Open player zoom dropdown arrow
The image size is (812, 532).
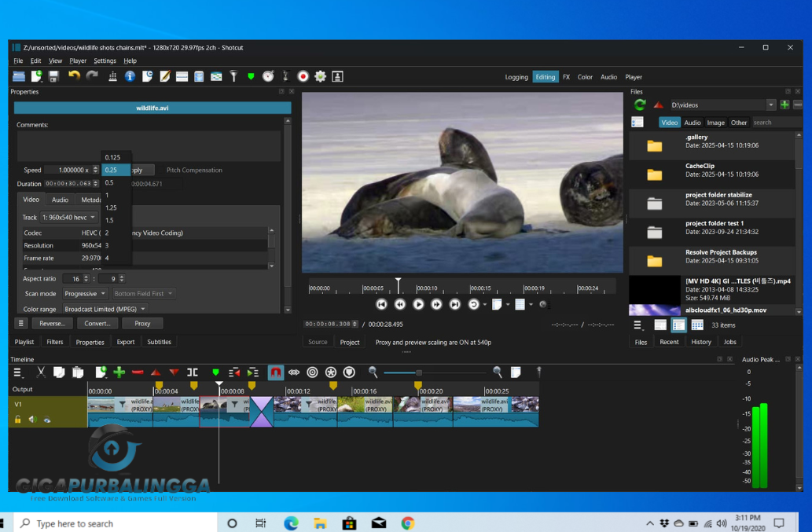508,305
